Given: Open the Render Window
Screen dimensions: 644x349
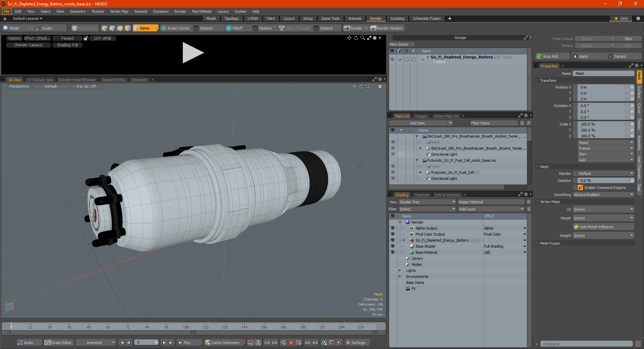Looking at the screenshot, I should point(387,28).
